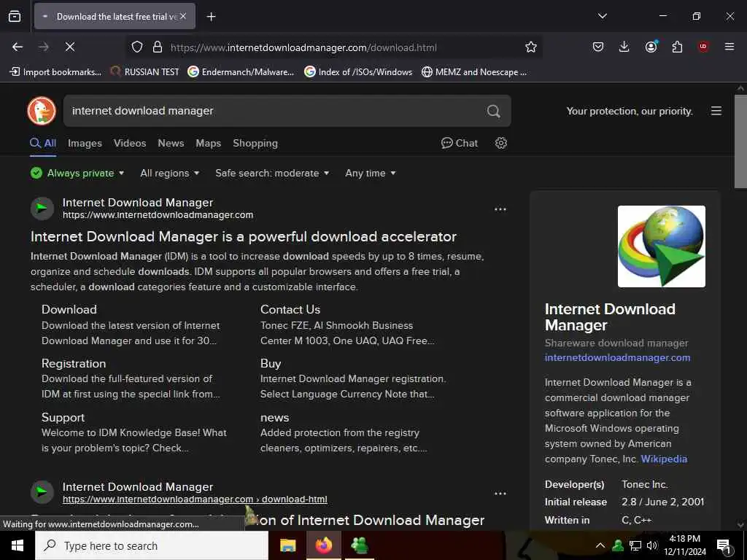
Task: Open the RUSSIAN TEST bookmark
Action: [x=145, y=72]
